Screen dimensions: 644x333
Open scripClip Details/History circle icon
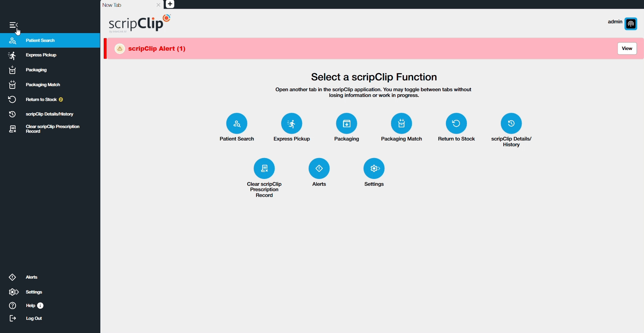point(511,123)
